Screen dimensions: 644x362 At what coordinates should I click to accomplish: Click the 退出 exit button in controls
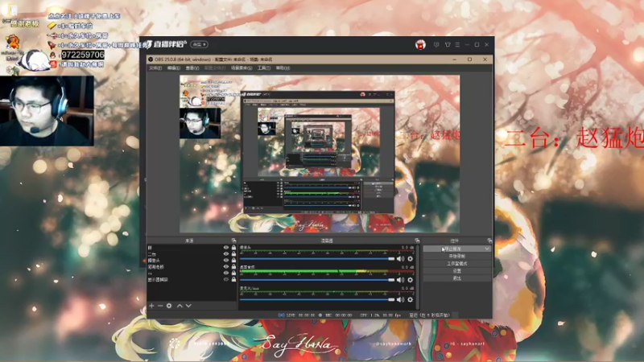pos(457,278)
